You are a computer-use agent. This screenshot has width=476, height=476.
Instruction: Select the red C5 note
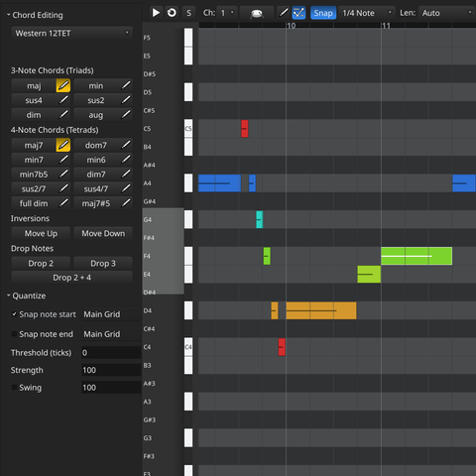coord(245,129)
